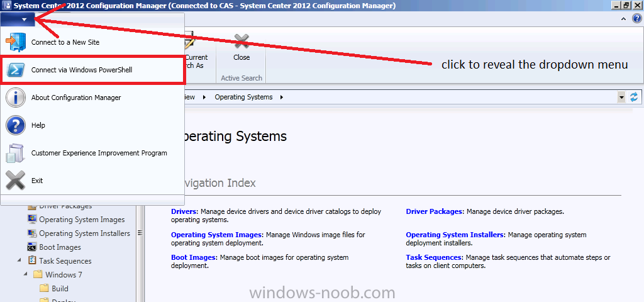Click the Build folder icon
The height and width of the screenshot is (302, 644).
44,288
